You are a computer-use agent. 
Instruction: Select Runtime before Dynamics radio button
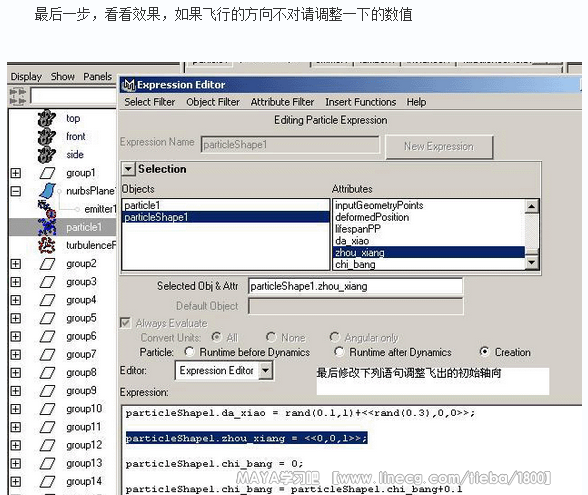(x=189, y=352)
